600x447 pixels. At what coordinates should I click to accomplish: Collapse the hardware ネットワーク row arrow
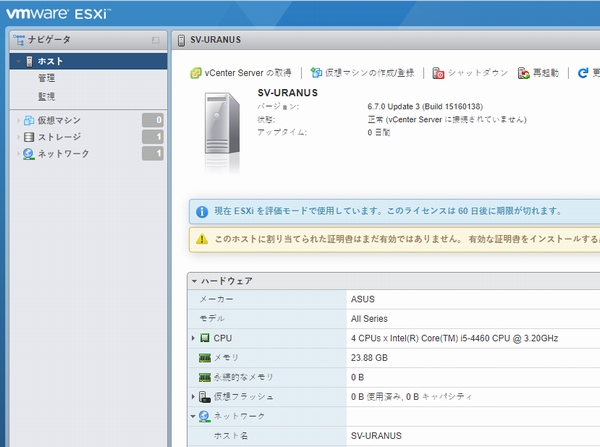[x=193, y=416]
